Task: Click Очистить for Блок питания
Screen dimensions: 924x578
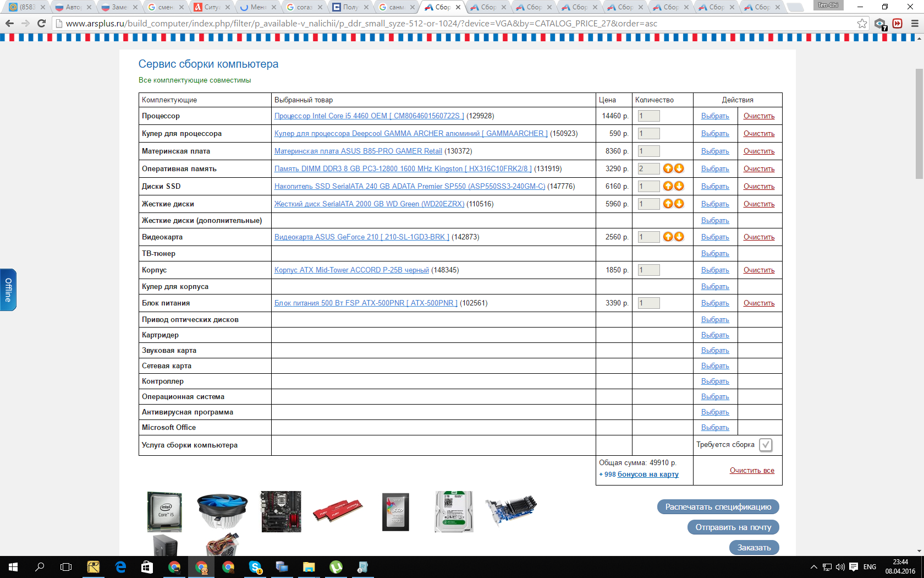Action: pos(759,303)
